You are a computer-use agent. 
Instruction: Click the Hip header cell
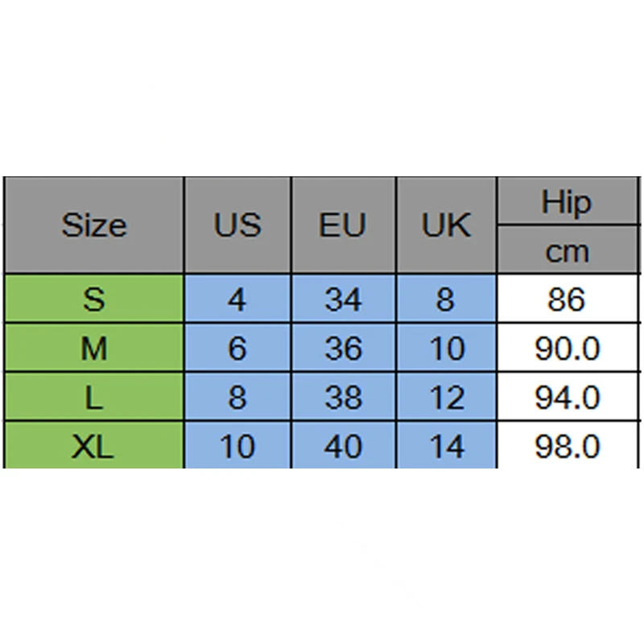566,202
